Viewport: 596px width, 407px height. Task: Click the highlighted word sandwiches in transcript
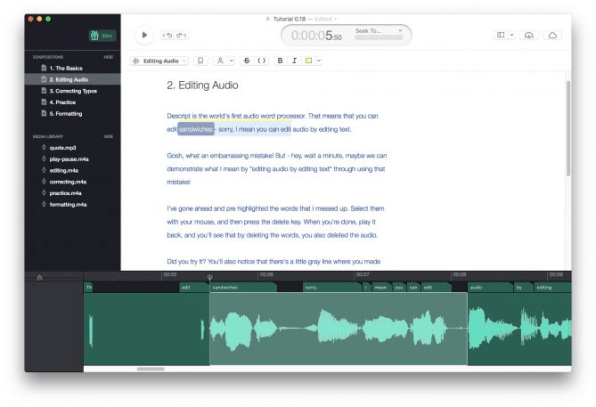(196, 129)
